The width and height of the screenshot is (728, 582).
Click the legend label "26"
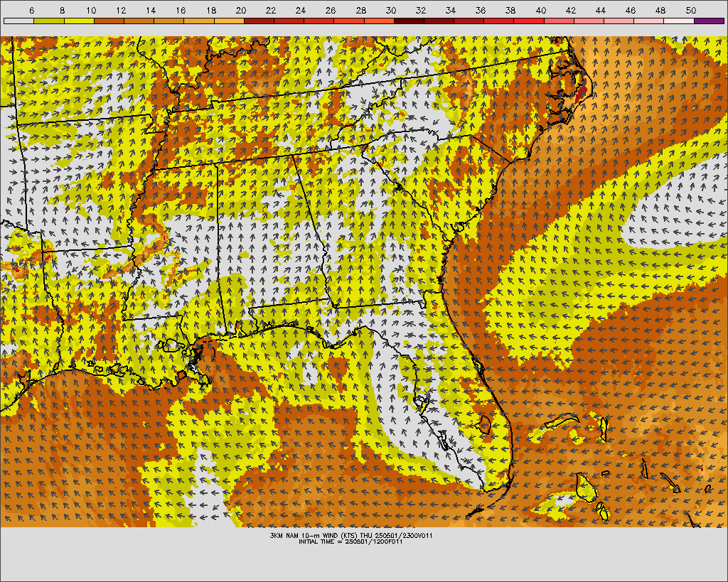click(x=331, y=10)
